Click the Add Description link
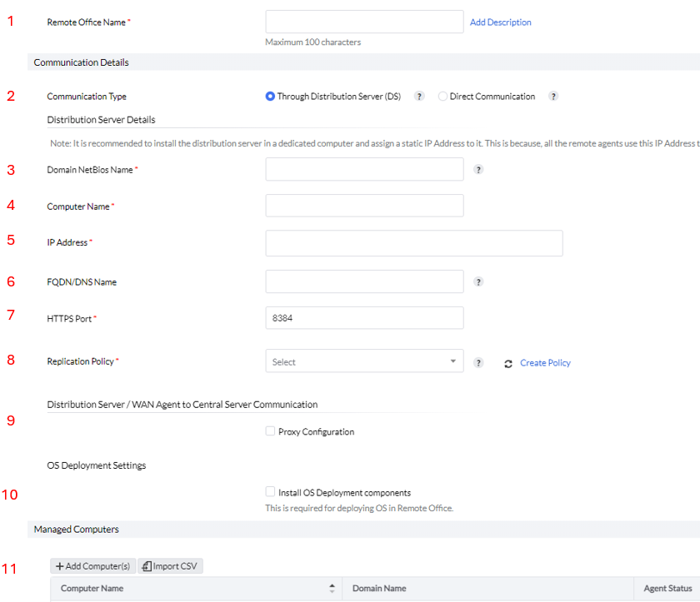The height and width of the screenshot is (602, 700). click(x=500, y=22)
